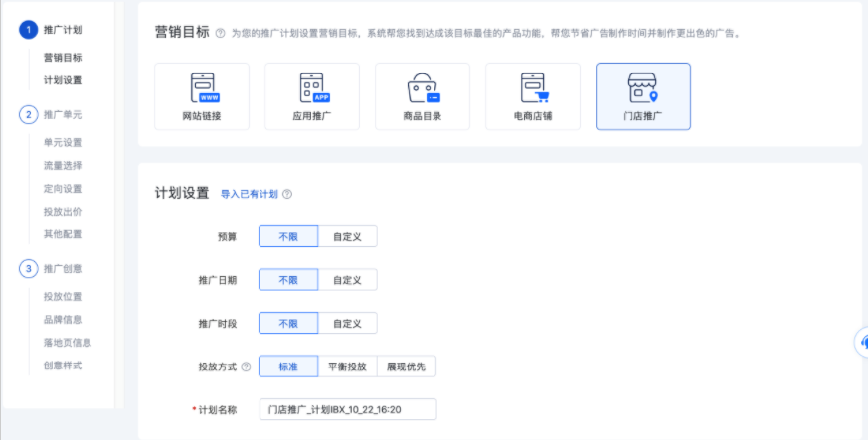Navigate to 落地页信息 in sidebar
Screen dimensions: 868x440
pyautogui.click(x=68, y=343)
